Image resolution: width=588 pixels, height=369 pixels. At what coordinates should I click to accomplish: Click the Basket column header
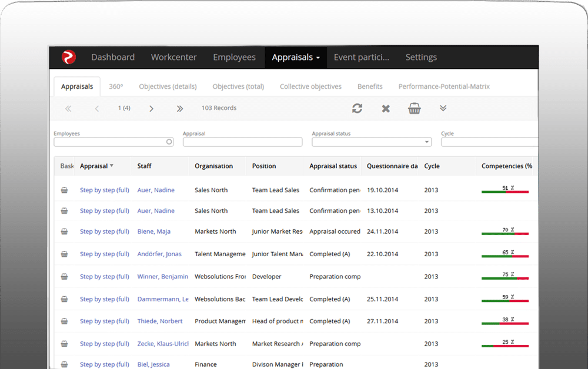[x=67, y=166]
